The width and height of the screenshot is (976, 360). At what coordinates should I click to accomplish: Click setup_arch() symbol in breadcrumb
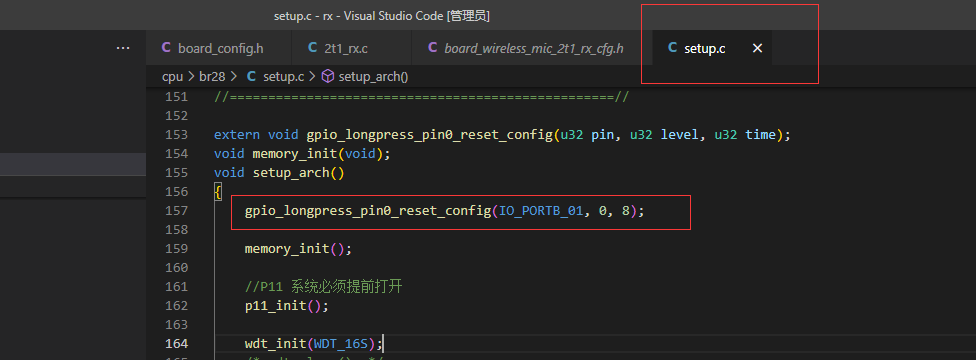[373, 77]
